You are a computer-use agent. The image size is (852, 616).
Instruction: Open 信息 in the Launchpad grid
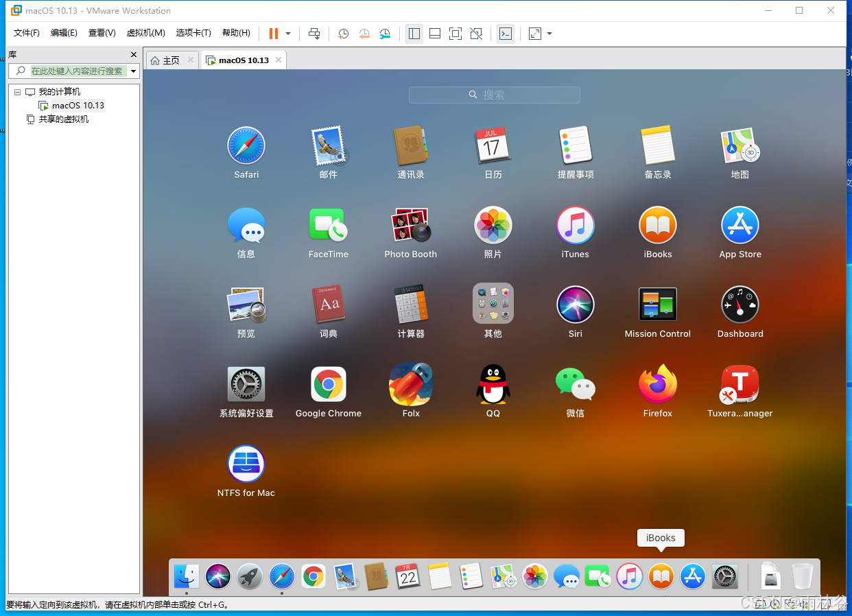[x=246, y=225]
